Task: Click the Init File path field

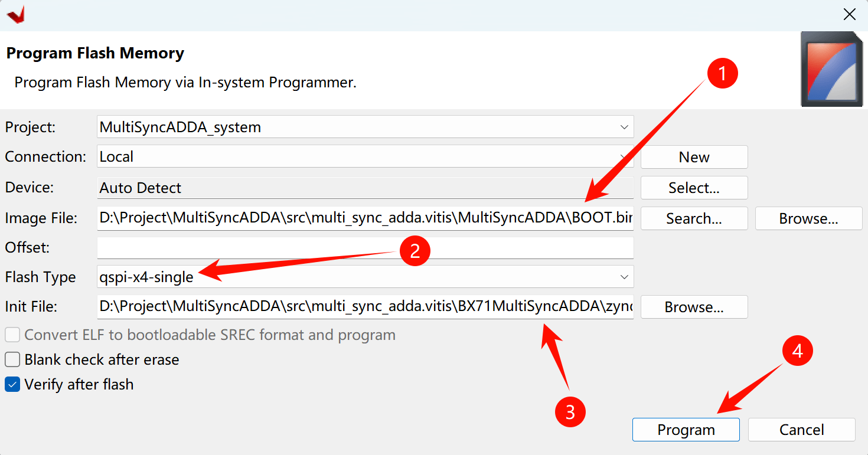Action: pos(365,307)
